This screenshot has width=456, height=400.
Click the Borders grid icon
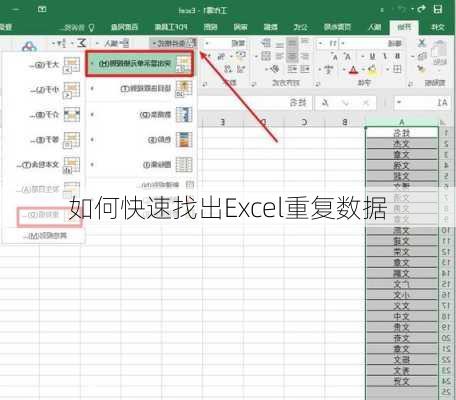coord(397,69)
